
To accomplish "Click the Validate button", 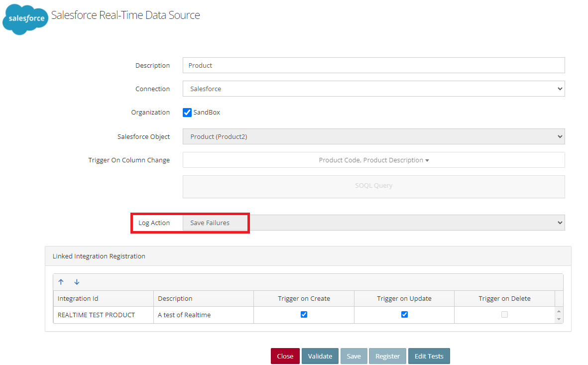I will pos(320,356).
